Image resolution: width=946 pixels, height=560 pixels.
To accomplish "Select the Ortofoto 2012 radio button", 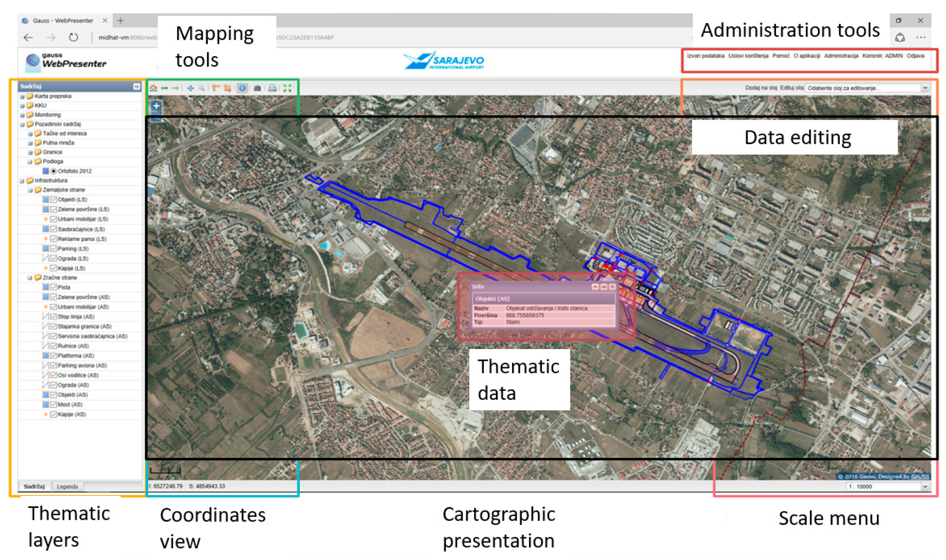I will tap(54, 171).
